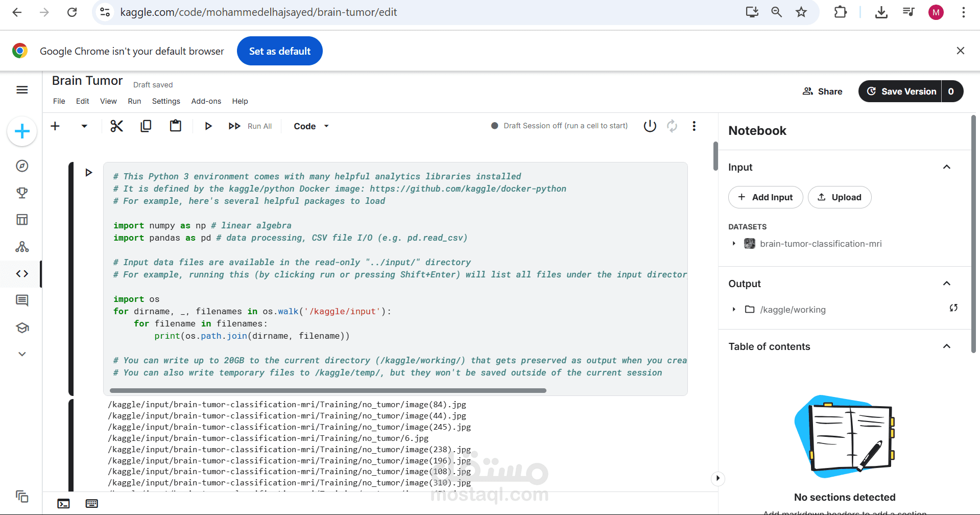The image size is (980, 515).
Task: Open Chrome profile avatar M
Action: tap(936, 12)
